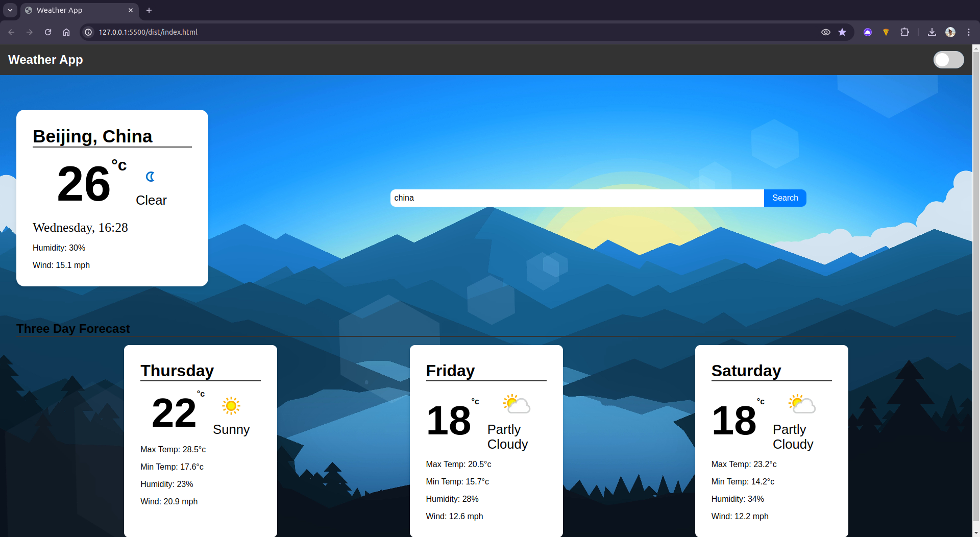Go back with the browser back arrow

[x=11, y=32]
